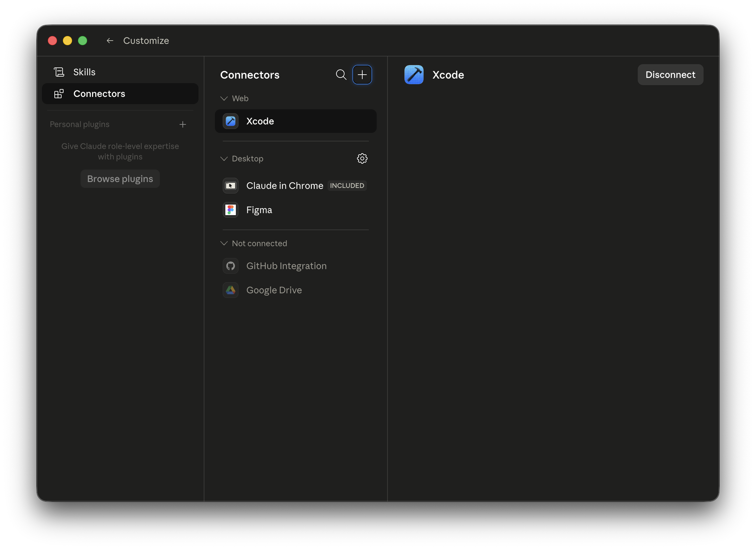
Task: Collapse the Desktop section chevron
Action: point(224,159)
